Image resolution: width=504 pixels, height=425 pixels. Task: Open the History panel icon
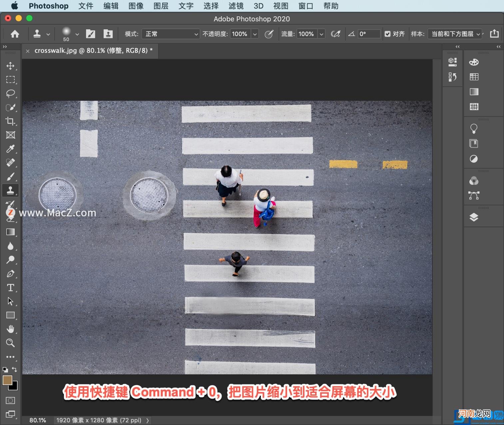tap(452, 77)
